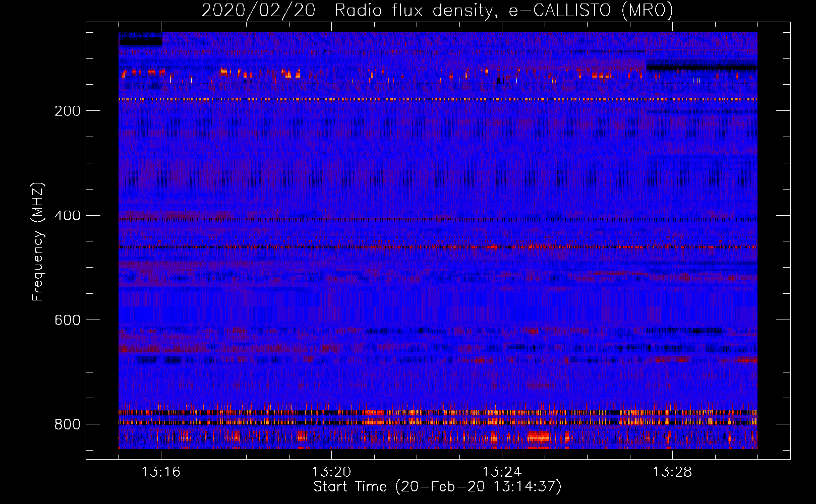Click the 13:16 time tick label
Viewport: 816px width, 504px height.
pos(161,472)
